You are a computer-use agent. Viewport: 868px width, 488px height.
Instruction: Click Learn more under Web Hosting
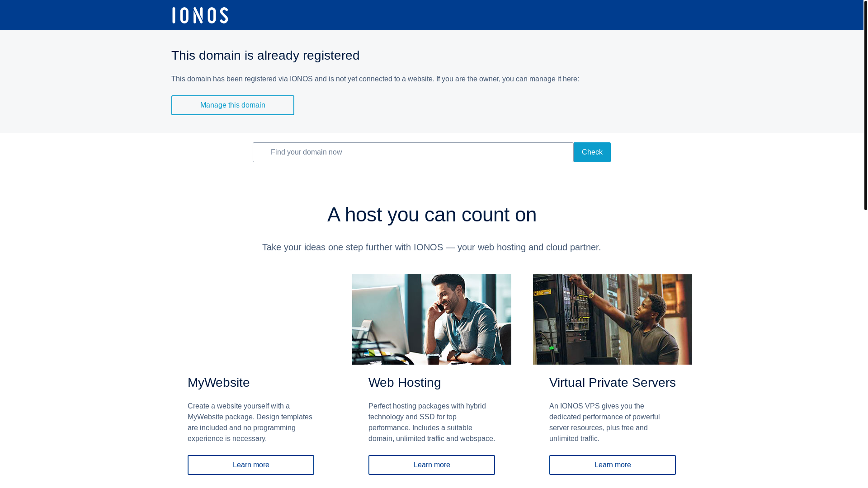[431, 465]
